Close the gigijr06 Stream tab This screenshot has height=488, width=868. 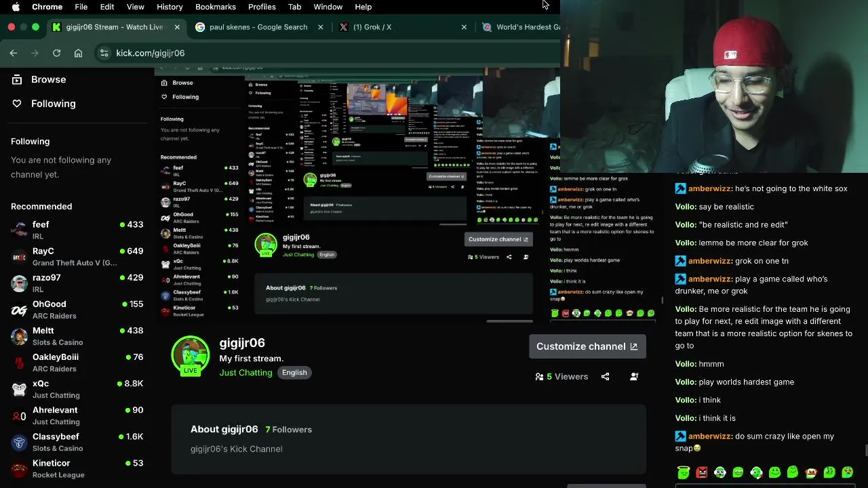[x=177, y=27]
